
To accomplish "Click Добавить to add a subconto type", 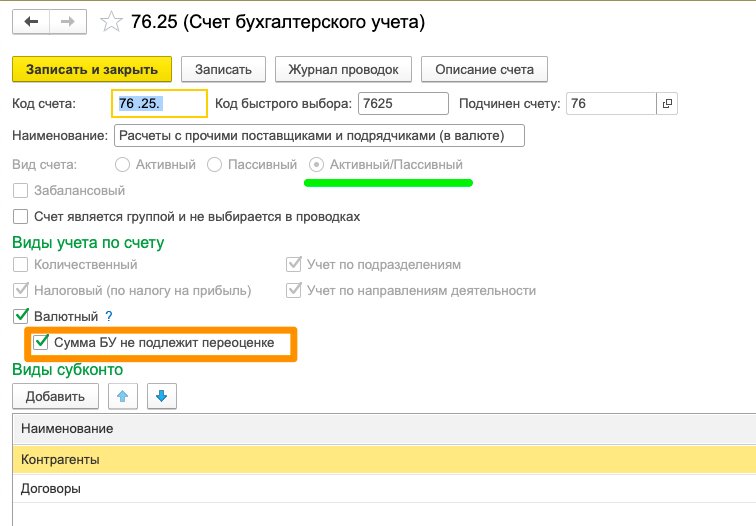I will pos(55,396).
